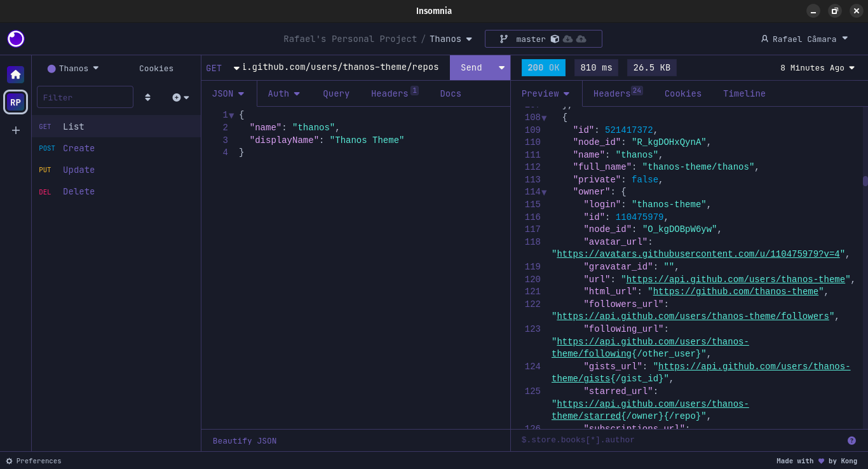Select the GET List request

[116, 126]
